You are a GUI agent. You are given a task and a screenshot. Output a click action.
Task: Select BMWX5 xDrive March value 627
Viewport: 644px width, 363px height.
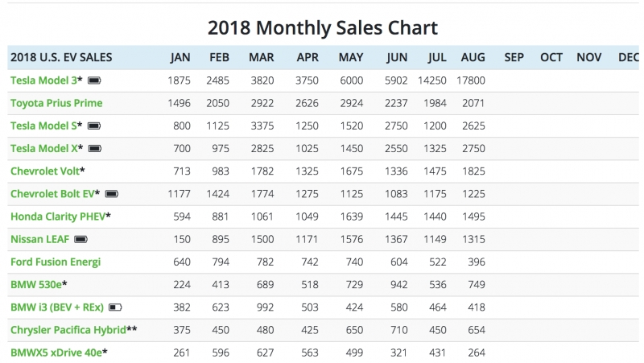pos(266,353)
